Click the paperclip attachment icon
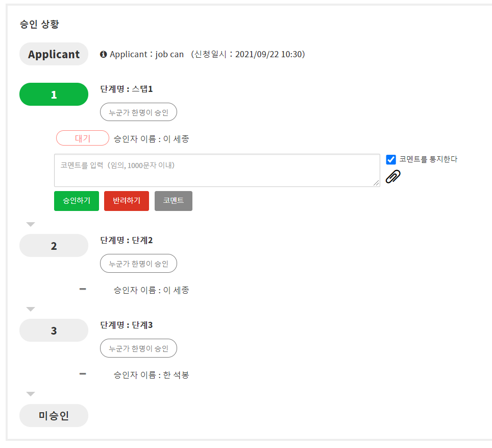The width and height of the screenshot is (492, 448). 392,176
